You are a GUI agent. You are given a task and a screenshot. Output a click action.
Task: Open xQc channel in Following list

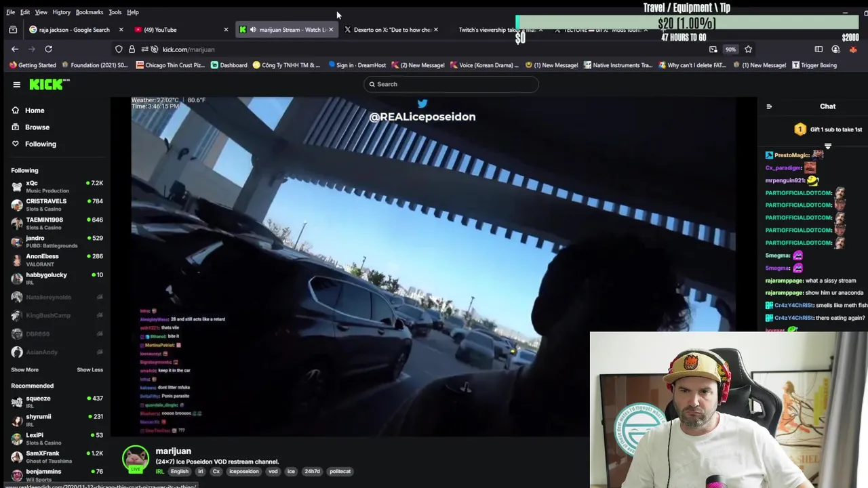57,186
